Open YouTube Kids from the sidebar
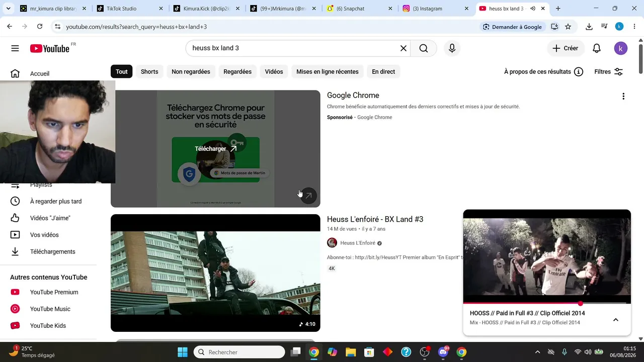 (48, 326)
